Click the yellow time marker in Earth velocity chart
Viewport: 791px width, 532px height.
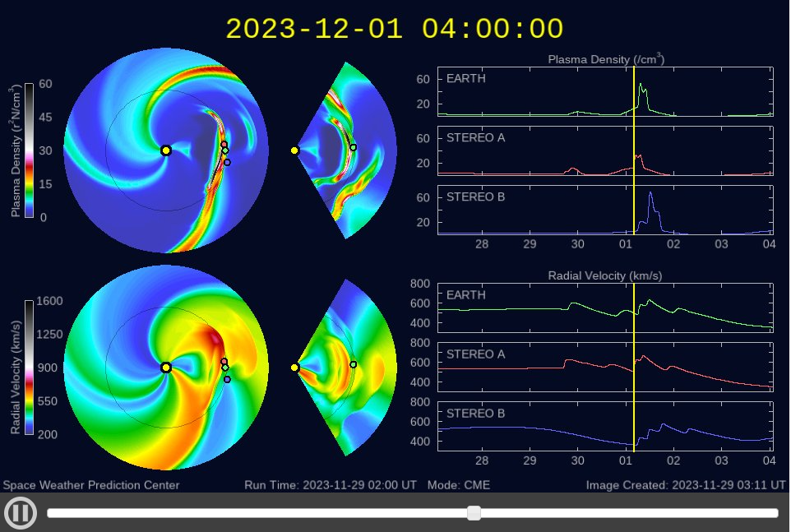tap(634, 308)
